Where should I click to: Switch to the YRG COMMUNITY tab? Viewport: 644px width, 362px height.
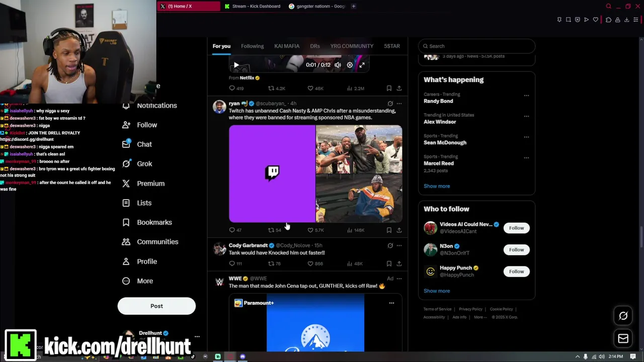pyautogui.click(x=352, y=46)
